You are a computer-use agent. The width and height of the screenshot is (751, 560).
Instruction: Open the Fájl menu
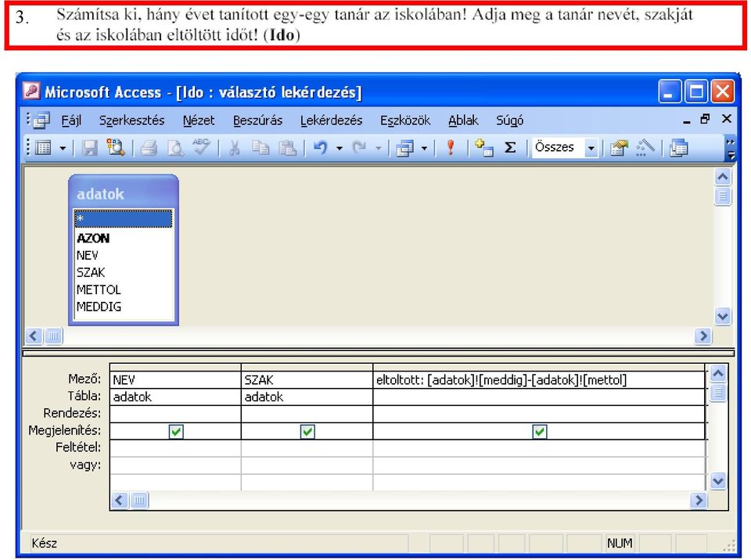71,120
